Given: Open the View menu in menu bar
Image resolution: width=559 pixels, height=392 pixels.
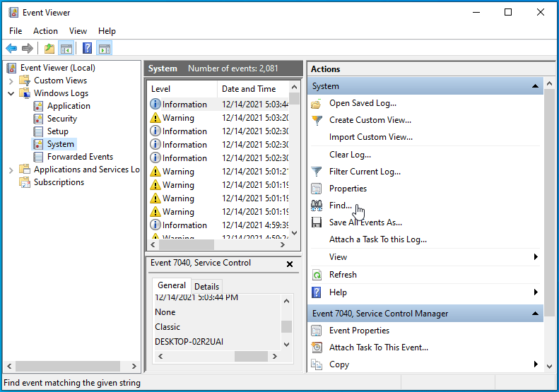Looking at the screenshot, I should (x=78, y=31).
